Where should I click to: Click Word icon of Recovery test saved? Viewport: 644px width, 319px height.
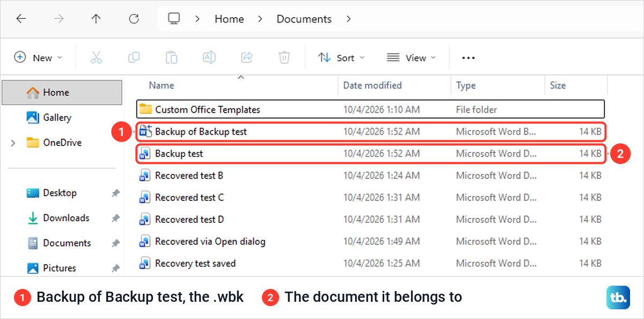(x=144, y=264)
